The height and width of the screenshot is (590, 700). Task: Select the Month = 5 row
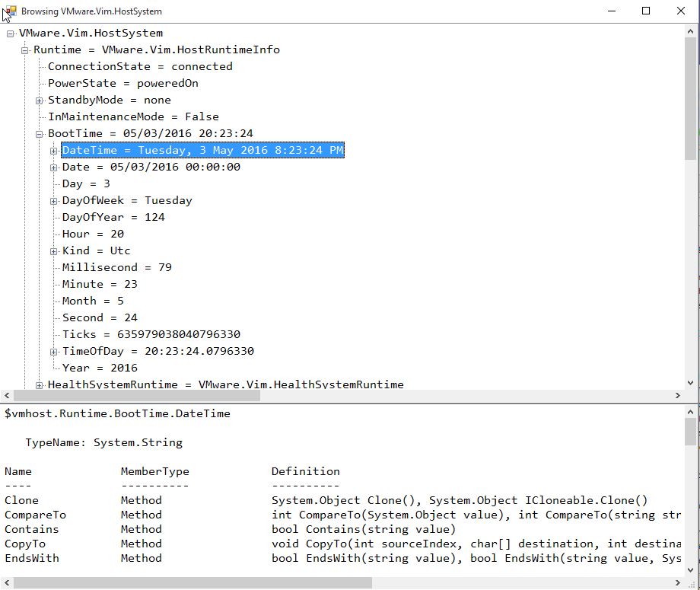pos(93,301)
